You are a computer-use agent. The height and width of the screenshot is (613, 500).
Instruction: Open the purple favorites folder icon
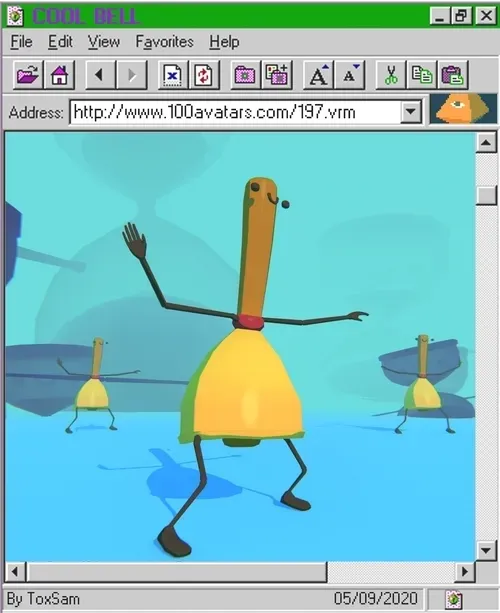point(245,74)
